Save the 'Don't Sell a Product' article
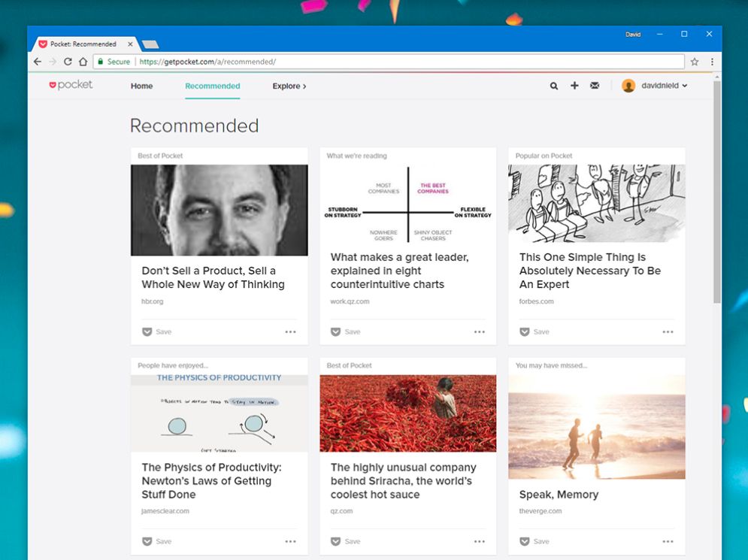Screen dimensions: 748x560 [x=157, y=331]
